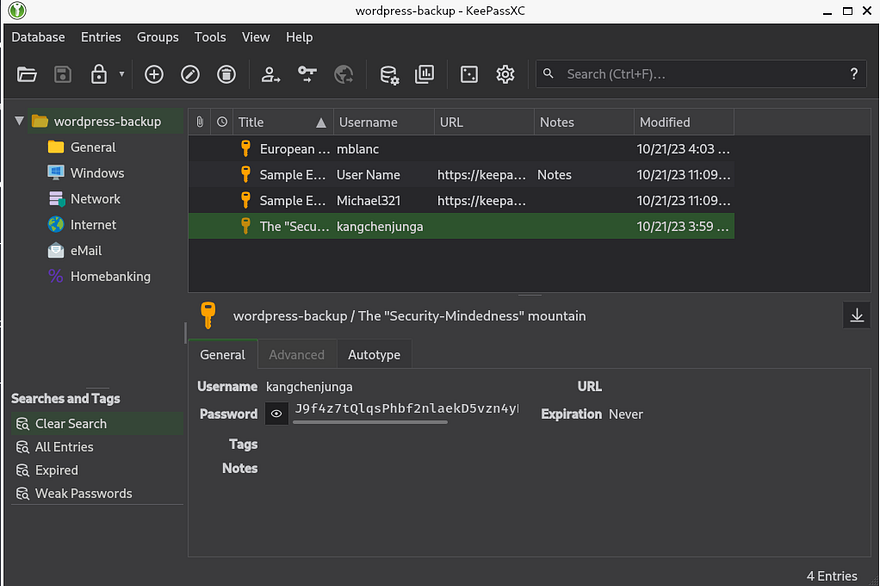Open the lock database dropdown arrow
Image resolution: width=880 pixels, height=586 pixels.
pyautogui.click(x=122, y=74)
